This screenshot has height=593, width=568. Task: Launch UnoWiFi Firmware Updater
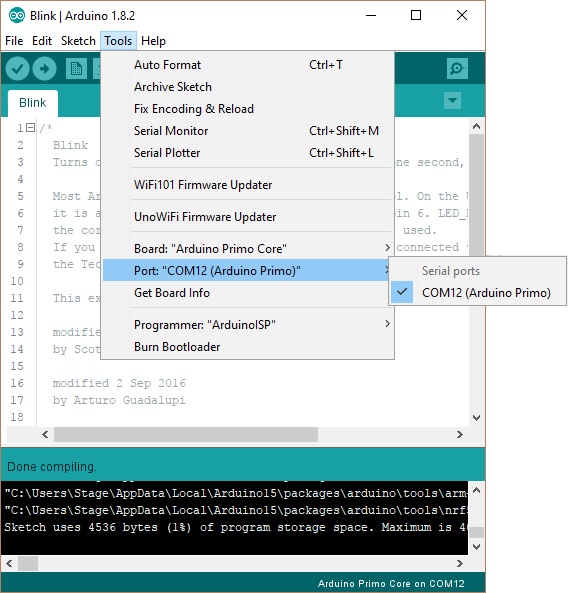(248, 217)
